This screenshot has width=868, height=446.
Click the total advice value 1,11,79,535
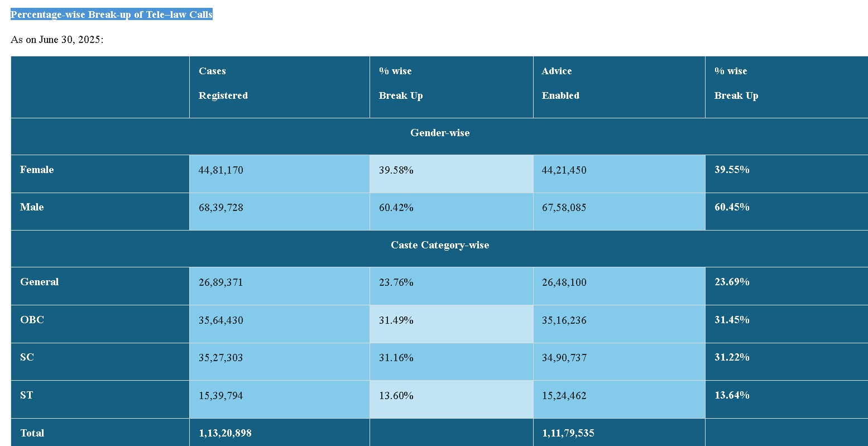568,433
